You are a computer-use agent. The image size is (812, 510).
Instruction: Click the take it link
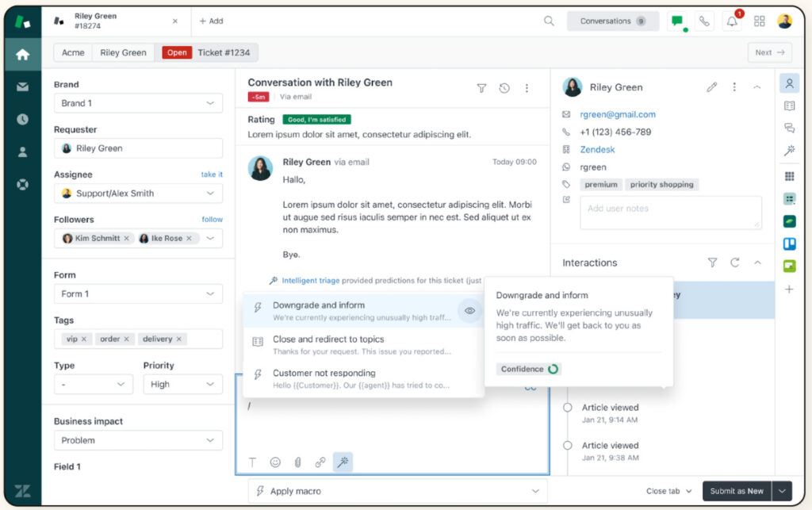coord(212,174)
